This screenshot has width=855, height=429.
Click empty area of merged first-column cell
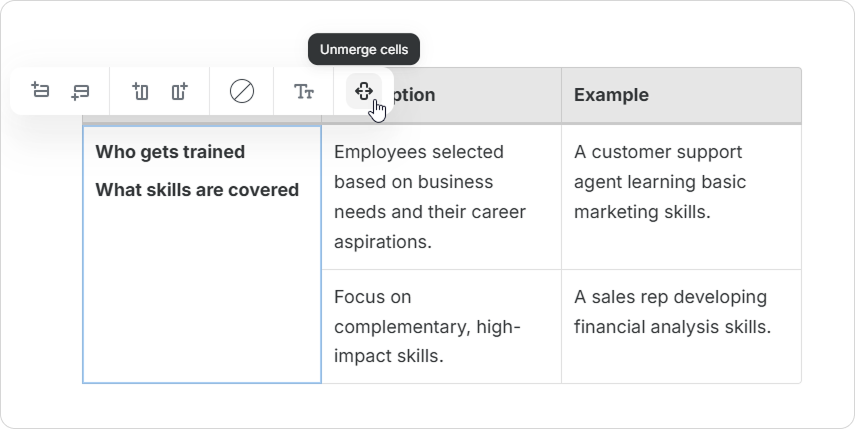[201, 300]
